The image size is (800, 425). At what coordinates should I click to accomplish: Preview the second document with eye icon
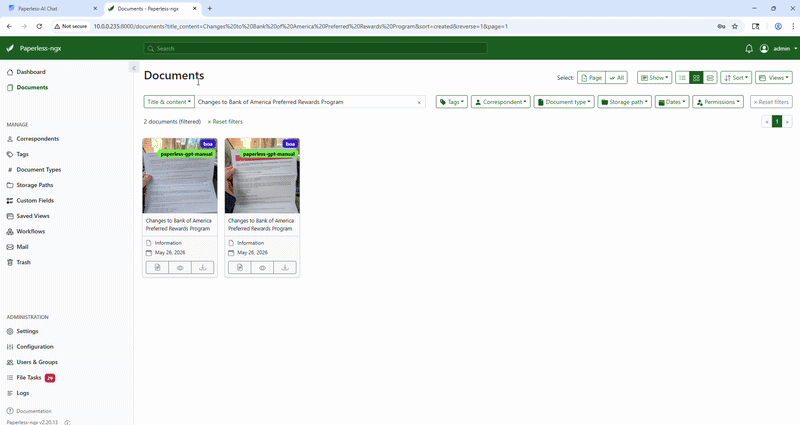(262, 267)
